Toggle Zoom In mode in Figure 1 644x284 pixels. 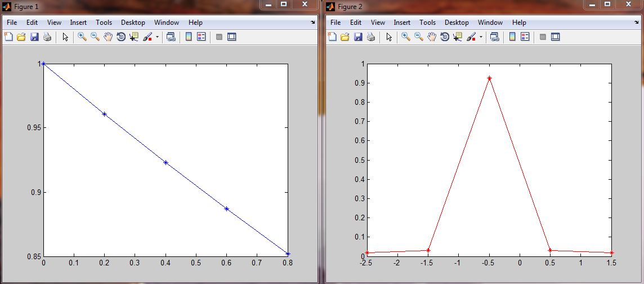82,37
